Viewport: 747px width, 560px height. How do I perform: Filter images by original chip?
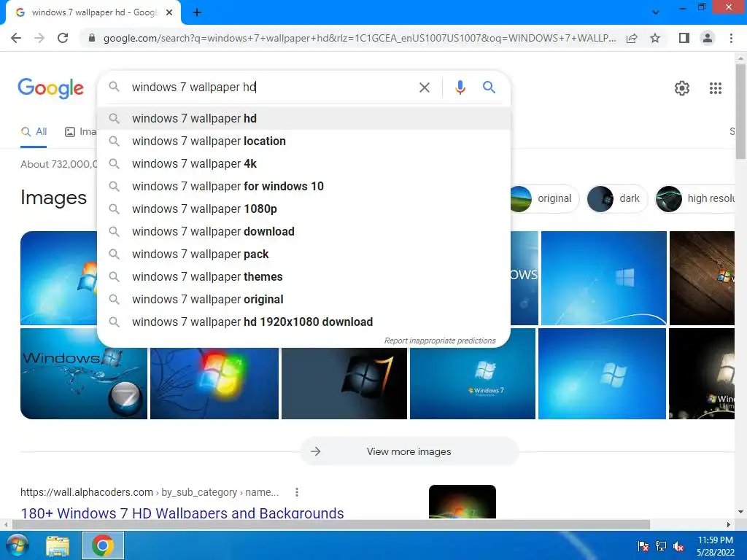[544, 198]
